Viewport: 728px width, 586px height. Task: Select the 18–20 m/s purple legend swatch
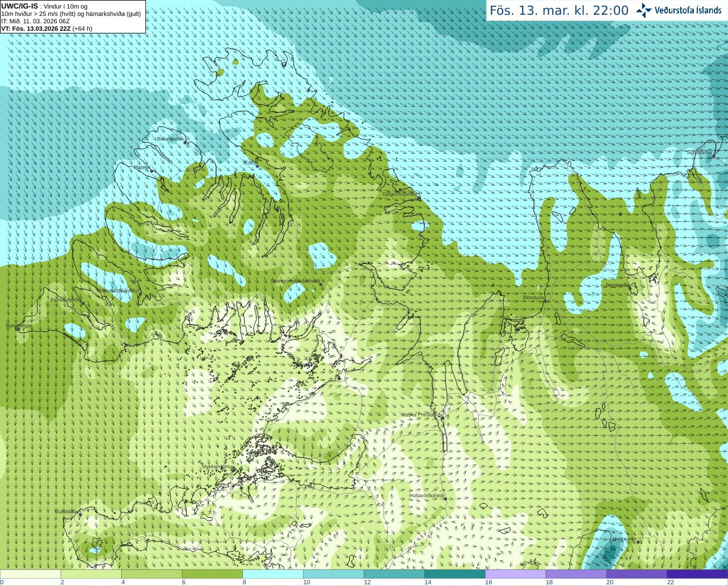(x=576, y=574)
